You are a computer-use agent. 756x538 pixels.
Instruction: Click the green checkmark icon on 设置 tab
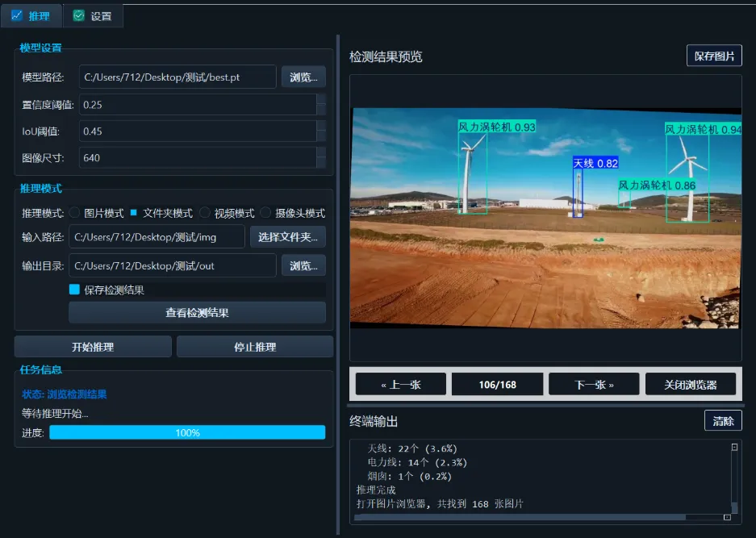77,15
